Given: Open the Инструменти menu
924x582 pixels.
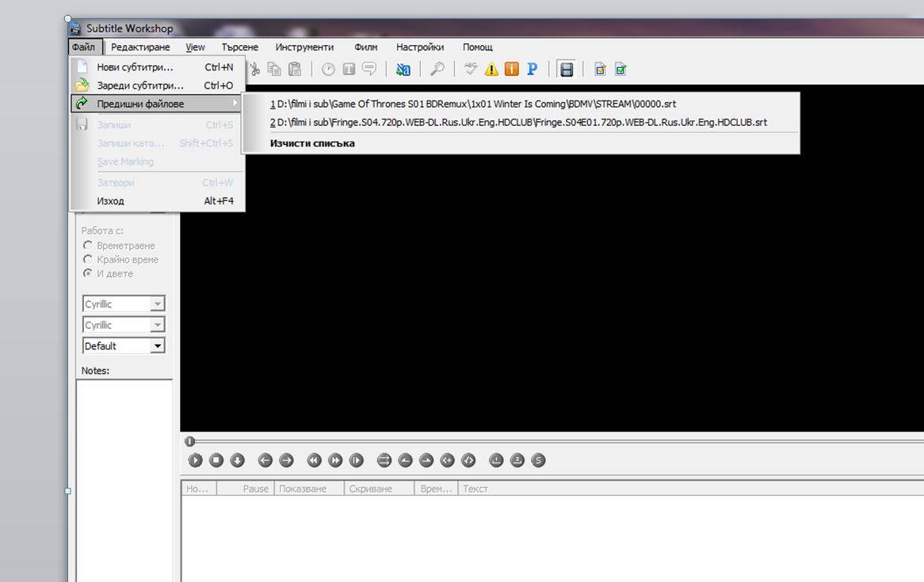Looking at the screenshot, I should point(304,48).
